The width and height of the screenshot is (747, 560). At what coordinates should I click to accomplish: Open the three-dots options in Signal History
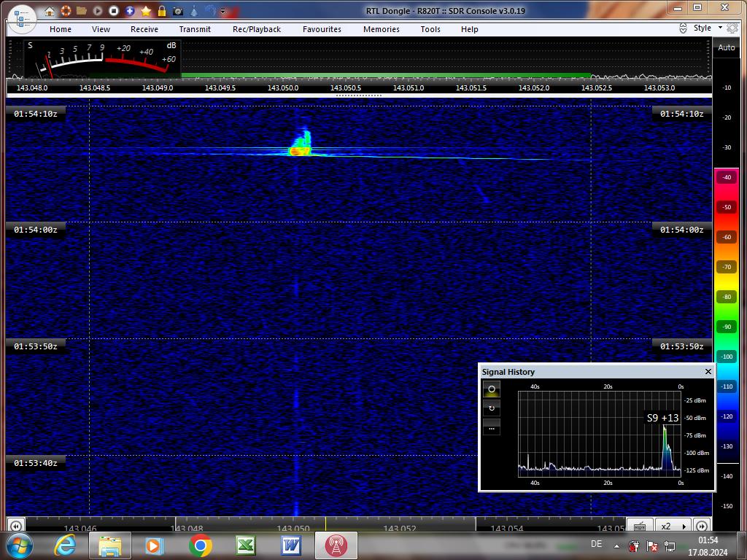tap(492, 427)
